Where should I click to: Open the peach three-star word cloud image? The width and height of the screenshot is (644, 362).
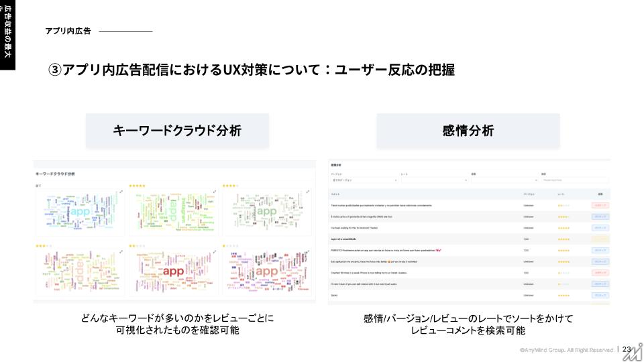(80, 271)
